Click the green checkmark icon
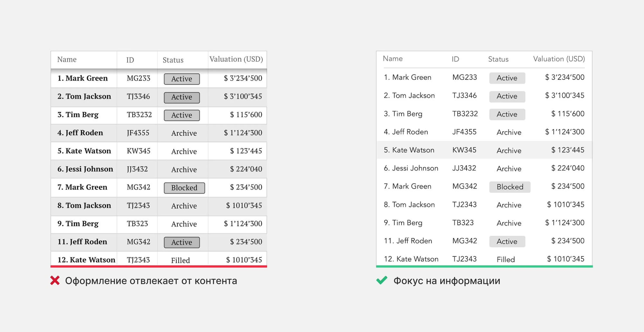 [x=382, y=280]
